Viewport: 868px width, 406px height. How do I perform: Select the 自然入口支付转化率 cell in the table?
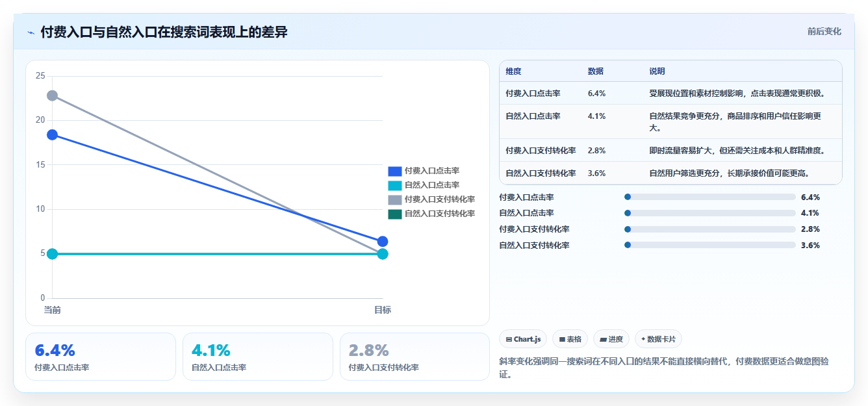click(541, 173)
